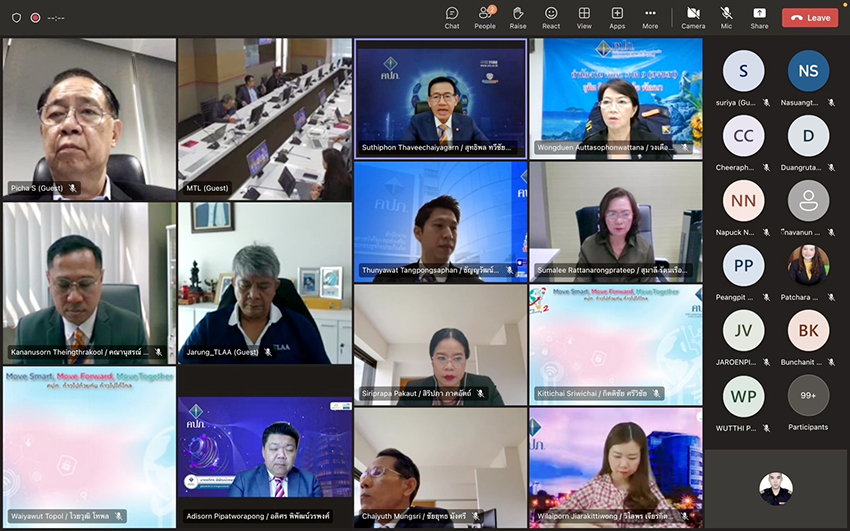Open the More options menu

(650, 17)
